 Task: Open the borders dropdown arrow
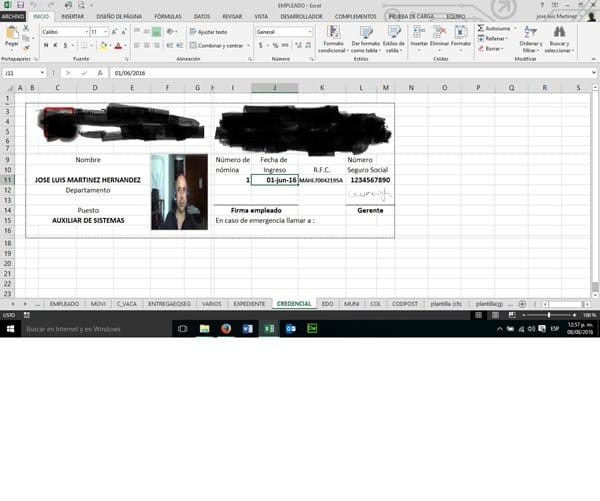click(91, 46)
